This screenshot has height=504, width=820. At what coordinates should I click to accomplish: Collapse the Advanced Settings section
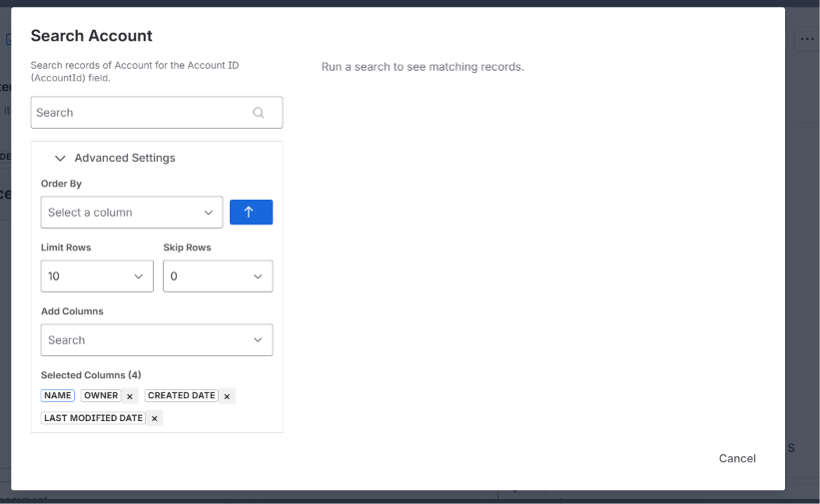115,158
